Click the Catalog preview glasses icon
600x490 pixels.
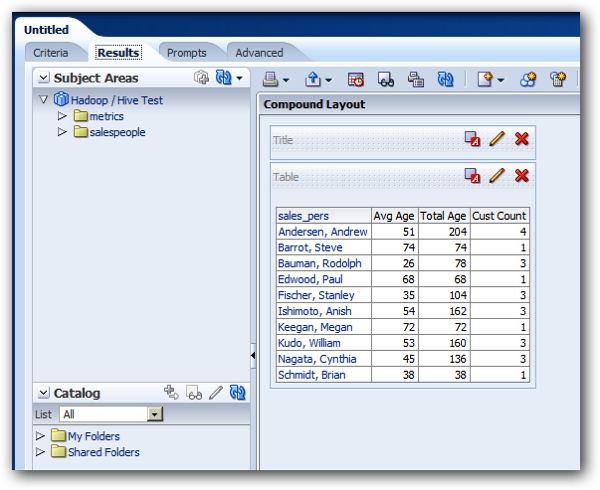coord(194,392)
